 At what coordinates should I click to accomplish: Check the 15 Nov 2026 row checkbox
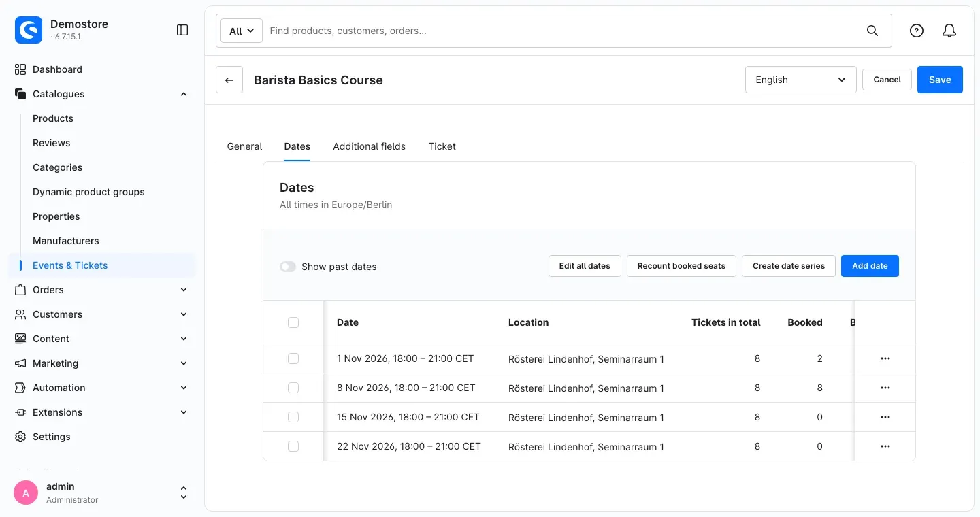[x=293, y=417]
